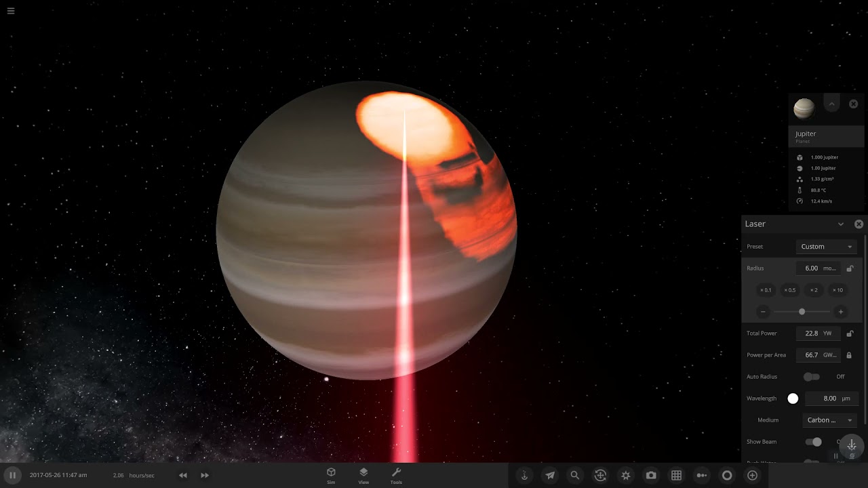Image resolution: width=868 pixels, height=488 pixels.
Task: Click the 2.06 time step value
Action: [118, 475]
